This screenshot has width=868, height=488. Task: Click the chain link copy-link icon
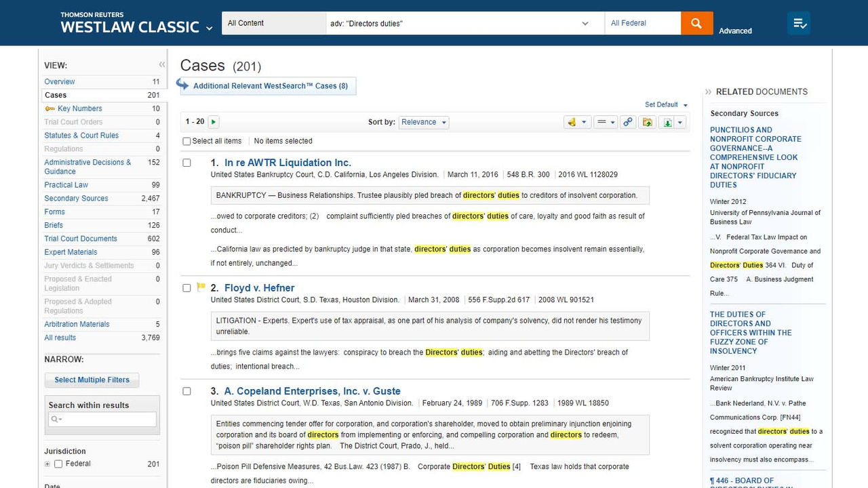coord(628,122)
